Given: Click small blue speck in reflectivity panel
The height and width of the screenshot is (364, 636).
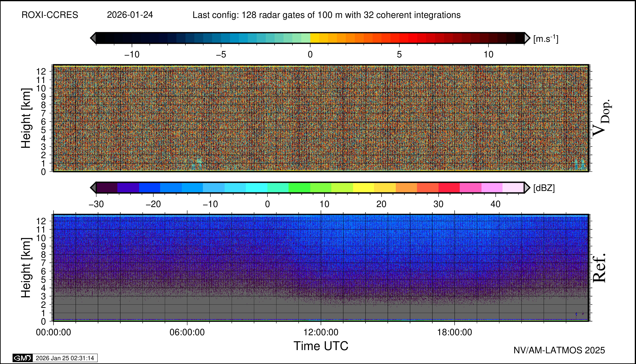Looking at the screenshot, I should coord(576,314).
